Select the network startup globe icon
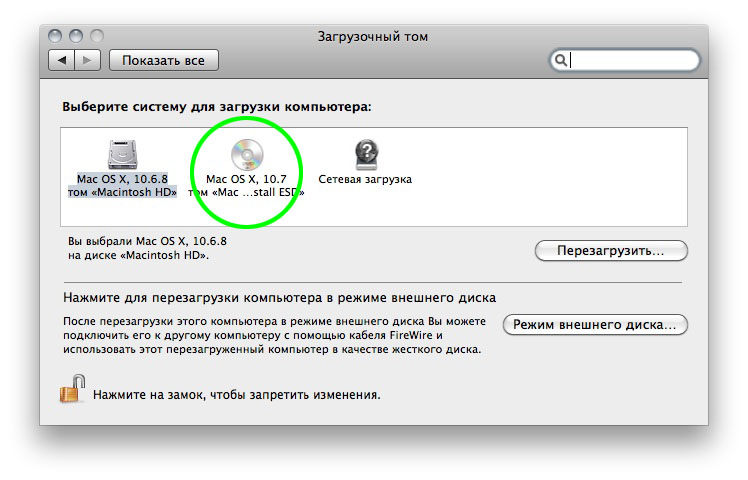 pyautogui.click(x=365, y=154)
